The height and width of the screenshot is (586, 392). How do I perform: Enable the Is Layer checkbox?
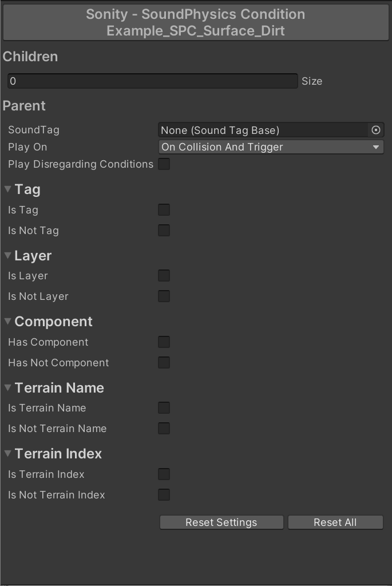click(164, 276)
